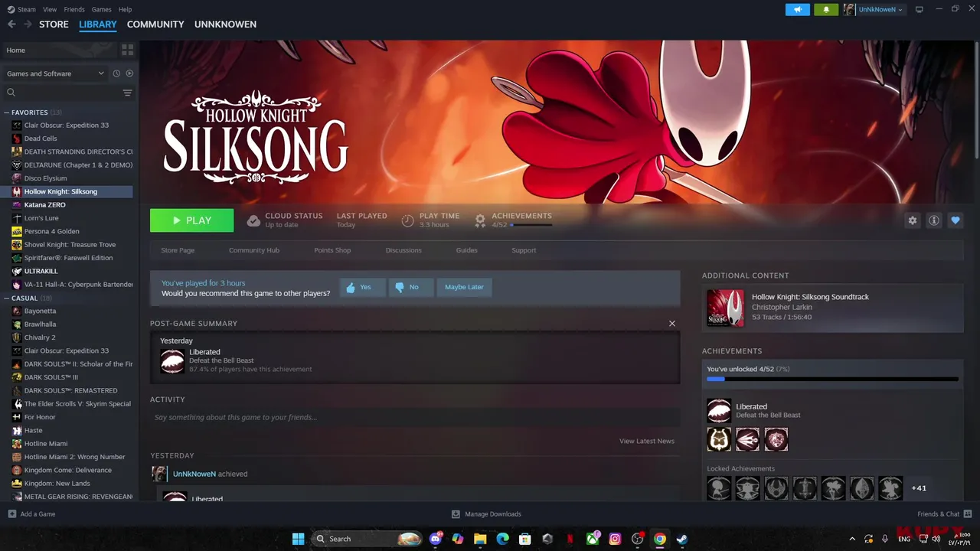980x551 pixels.
Task: Open the notifications bell icon
Action: click(826, 9)
